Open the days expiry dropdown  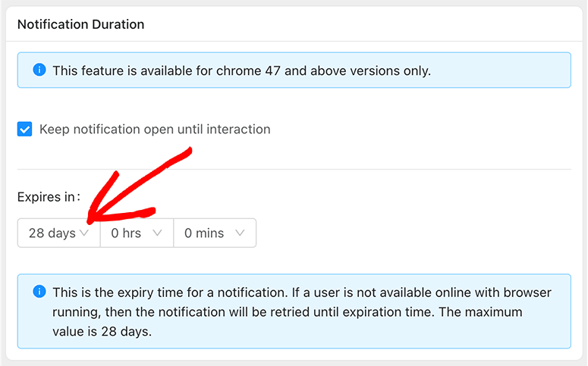click(x=59, y=233)
